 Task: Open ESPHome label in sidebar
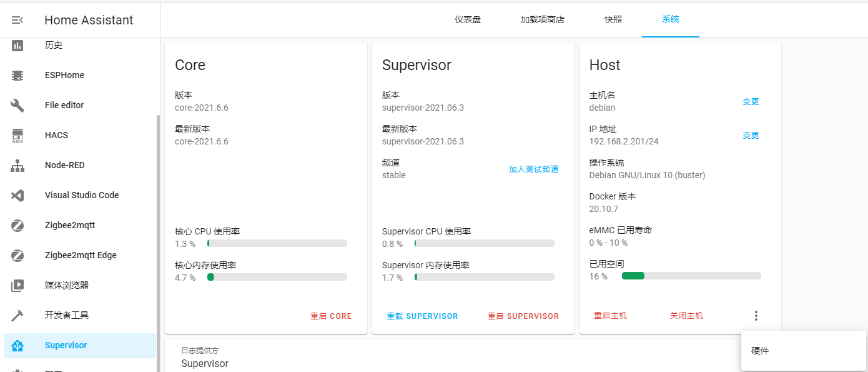click(64, 75)
